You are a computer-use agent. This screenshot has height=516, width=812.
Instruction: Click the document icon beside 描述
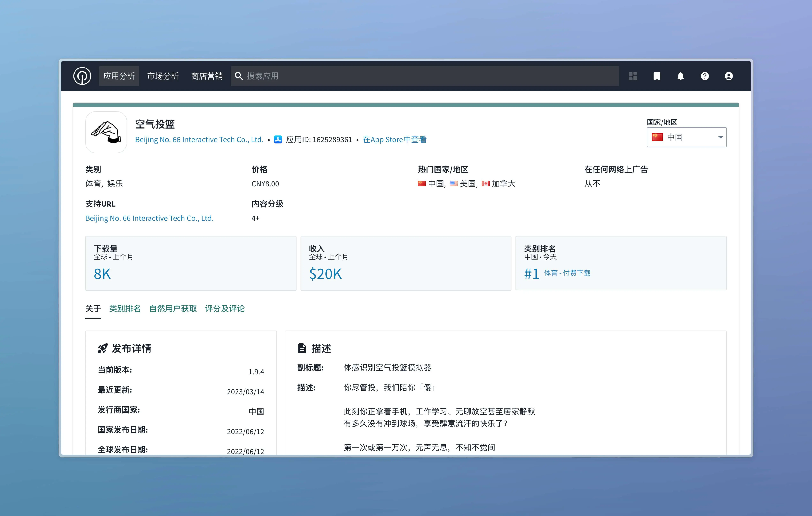click(302, 348)
